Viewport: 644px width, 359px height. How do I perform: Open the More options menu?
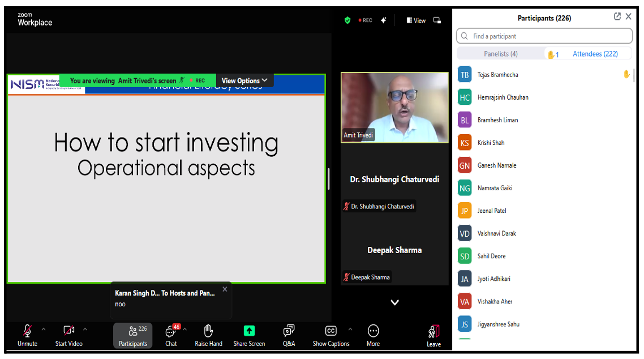[373, 335]
